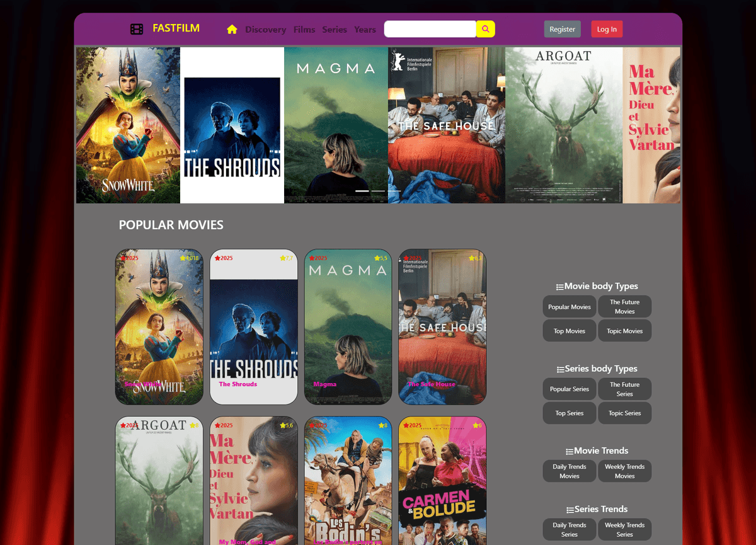Image resolution: width=756 pixels, height=545 pixels.
Task: Open the Series menu item
Action: (x=335, y=30)
